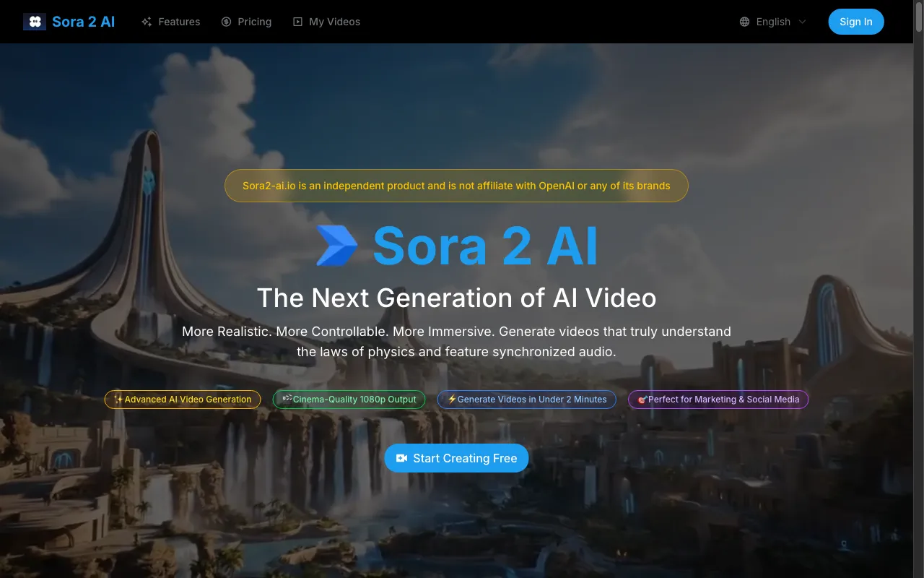This screenshot has height=578, width=924.
Task: Click the OpenAI non-affiliation disclaimer banner
Action: pos(456,186)
